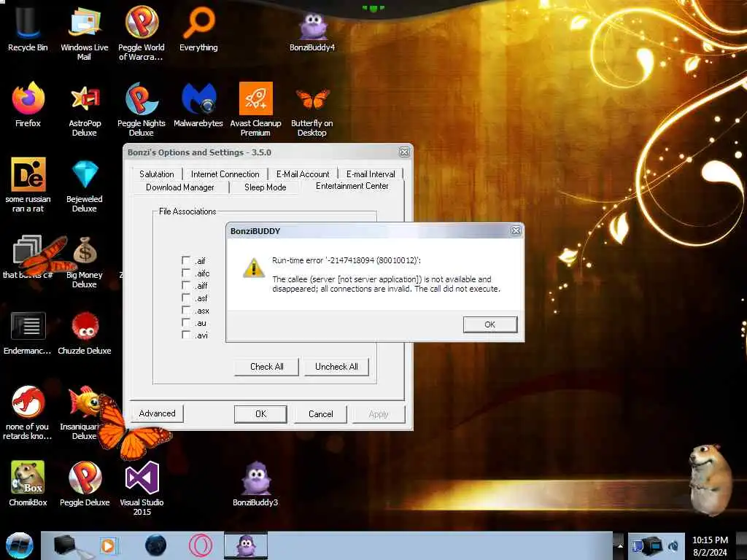Image resolution: width=747 pixels, height=560 pixels.
Task: Open Peggle Nights Deluxe icon
Action: tap(142, 109)
